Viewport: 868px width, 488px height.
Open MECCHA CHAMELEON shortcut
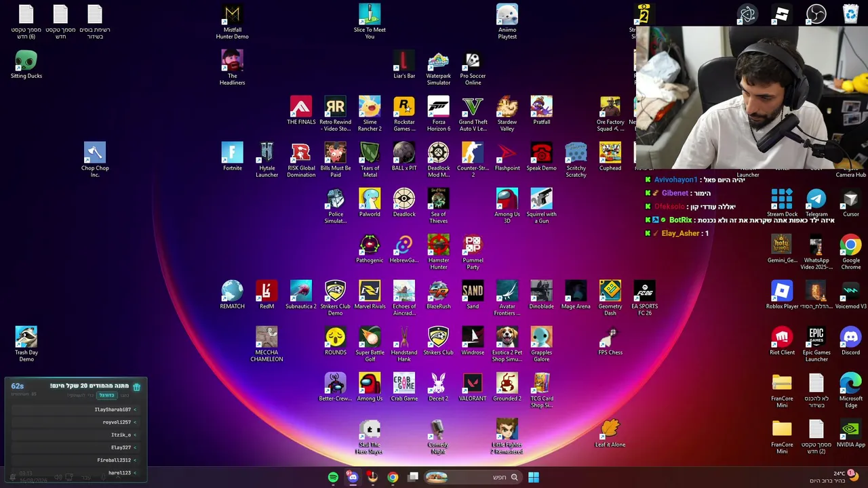pyautogui.click(x=267, y=344)
